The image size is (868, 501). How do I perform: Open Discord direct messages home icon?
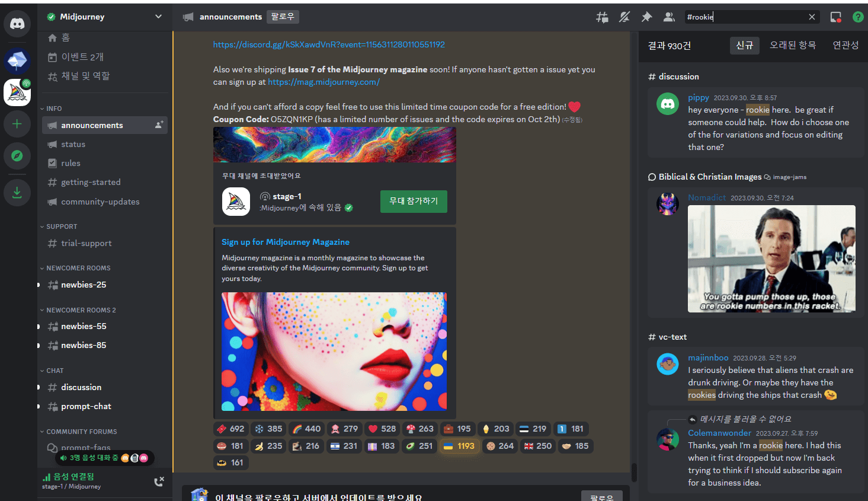tap(17, 24)
